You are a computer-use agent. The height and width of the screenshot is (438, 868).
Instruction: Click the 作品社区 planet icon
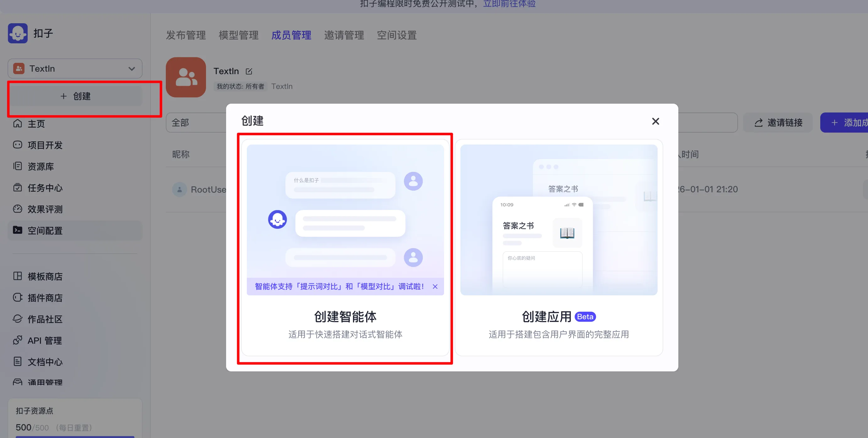point(18,319)
